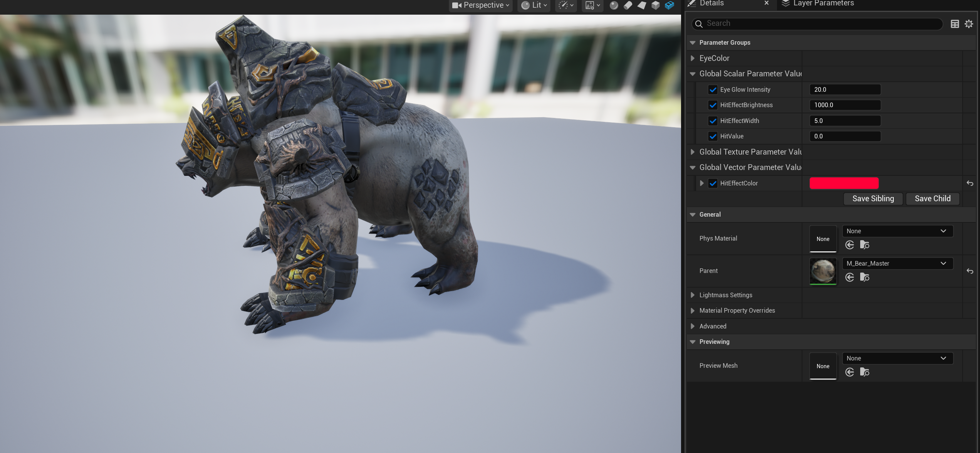Viewport: 980px width, 453px height.
Task: Select the cube preview shape icon
Action: tap(656, 5)
